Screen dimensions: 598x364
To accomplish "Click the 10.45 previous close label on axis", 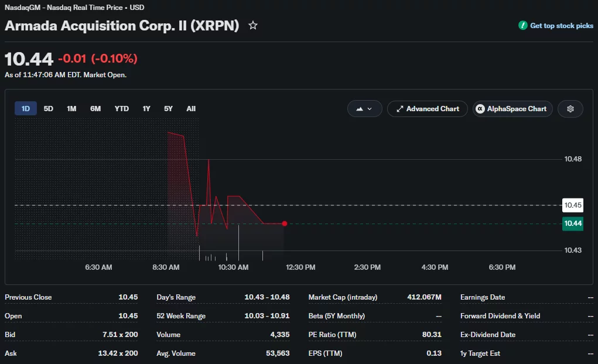I will click(x=573, y=205).
